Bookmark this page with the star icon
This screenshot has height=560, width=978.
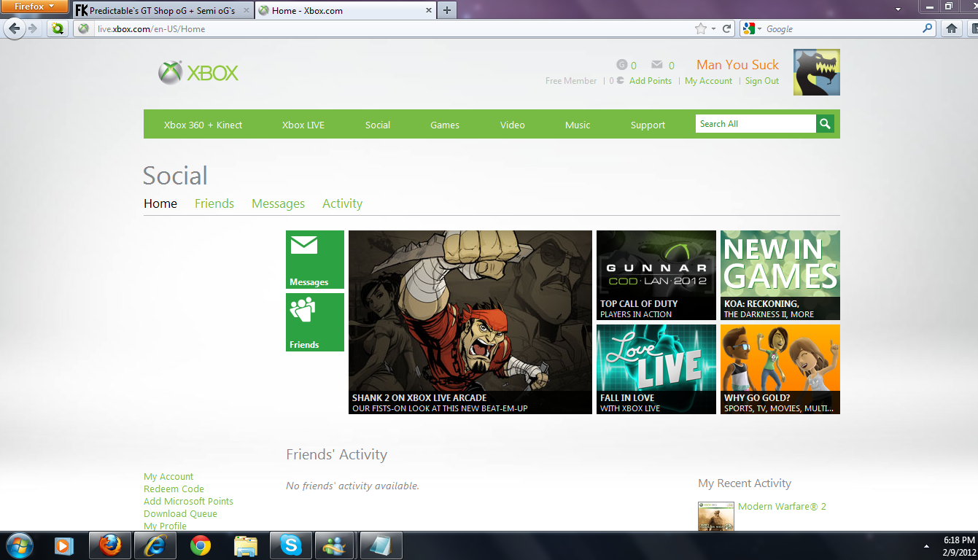[x=701, y=28]
